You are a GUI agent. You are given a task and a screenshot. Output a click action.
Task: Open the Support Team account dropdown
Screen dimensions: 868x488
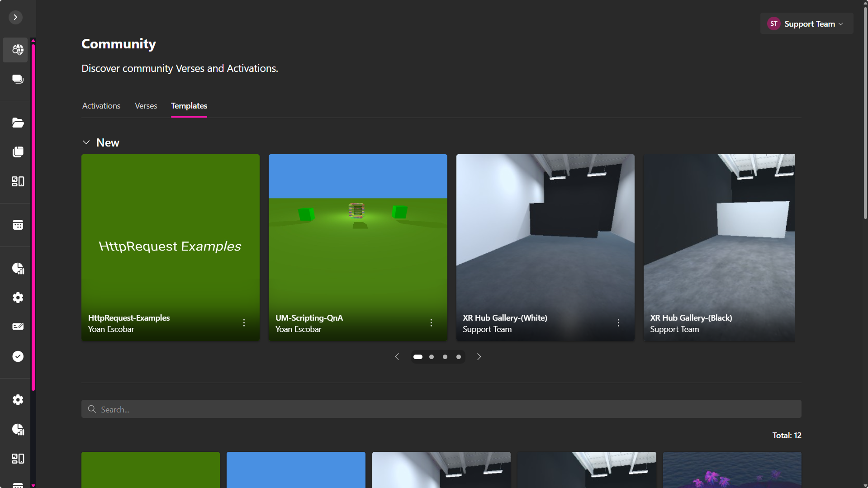806,24
